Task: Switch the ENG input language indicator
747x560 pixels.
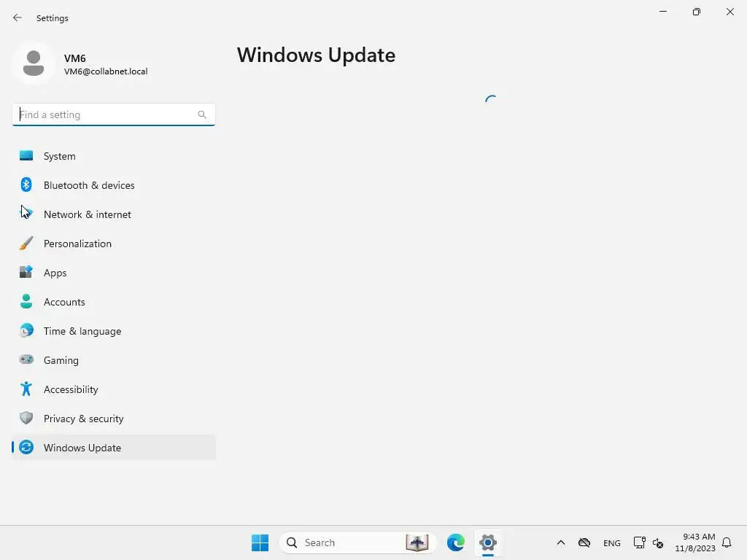Action: 612,542
